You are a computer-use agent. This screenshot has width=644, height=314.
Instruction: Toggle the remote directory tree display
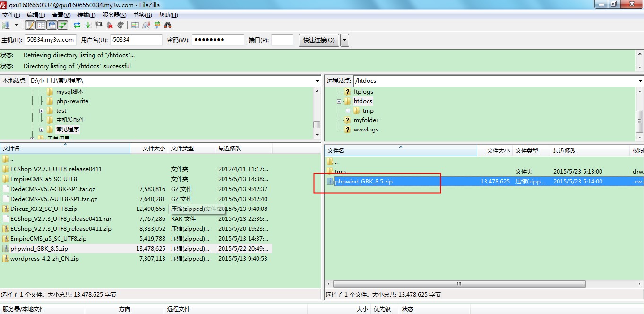[x=52, y=25]
